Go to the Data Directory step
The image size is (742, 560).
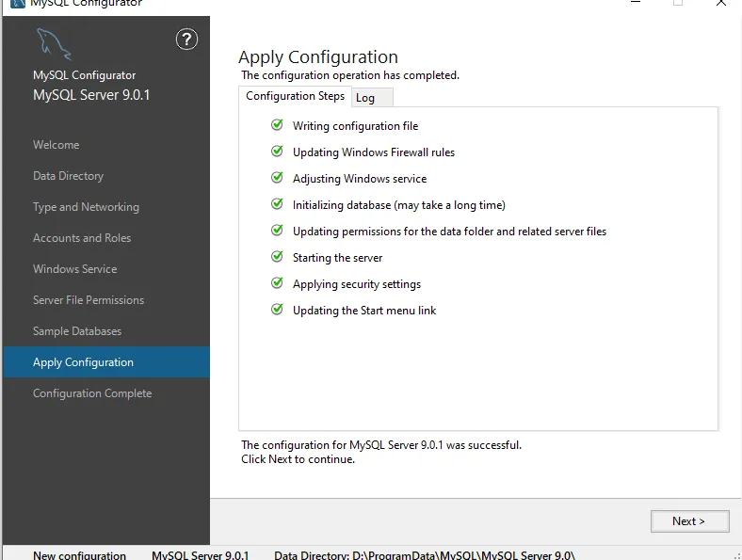(68, 176)
